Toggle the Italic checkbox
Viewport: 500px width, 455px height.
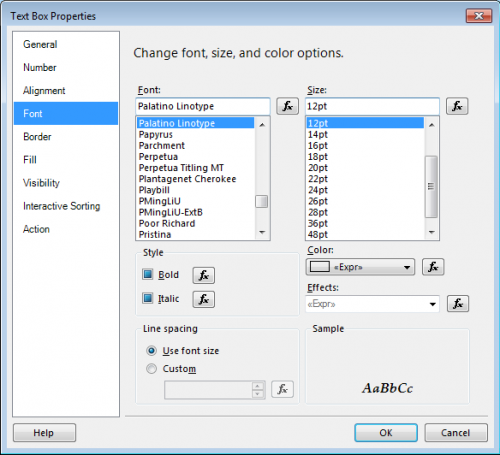click(x=148, y=298)
